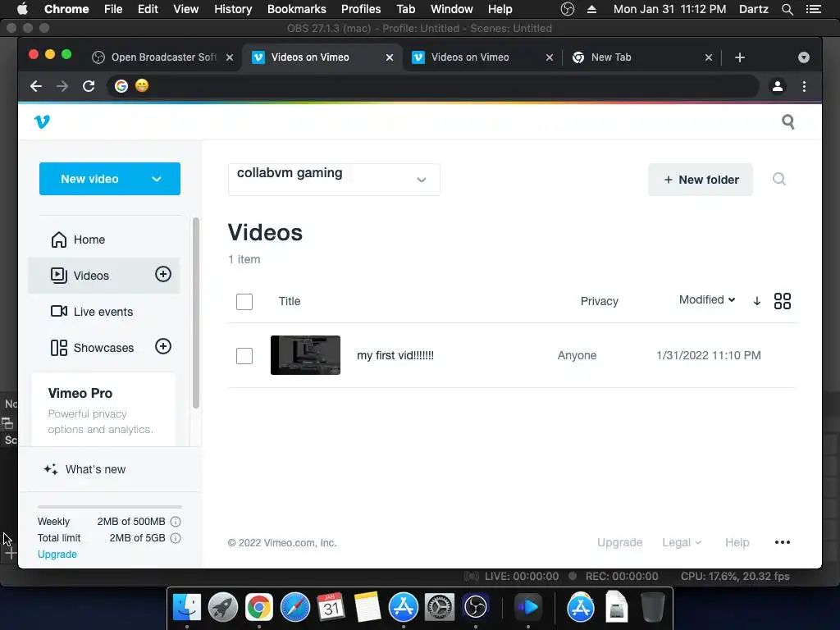Open the Chrome profile avatar icon
This screenshot has height=630, width=840.
(x=778, y=86)
